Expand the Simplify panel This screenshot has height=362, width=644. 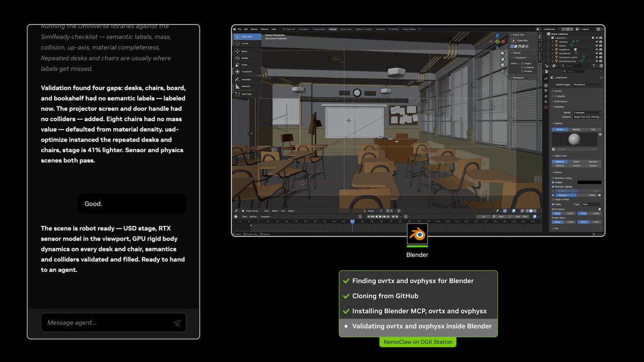click(559, 96)
